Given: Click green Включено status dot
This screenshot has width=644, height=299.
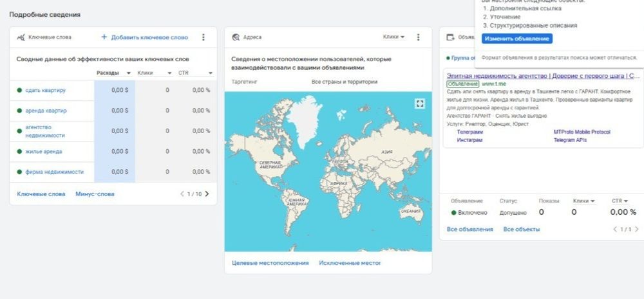Looking at the screenshot, I should pos(453,212).
